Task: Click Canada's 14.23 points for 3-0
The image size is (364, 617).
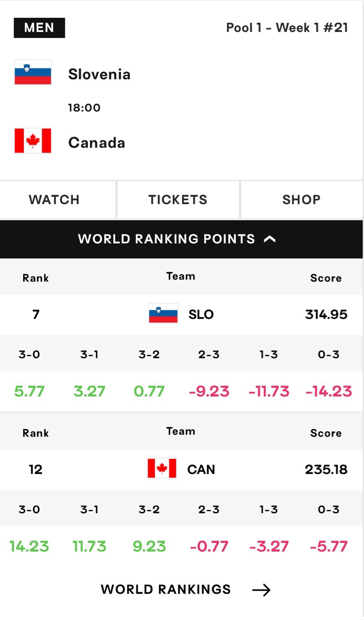Action: [29, 546]
